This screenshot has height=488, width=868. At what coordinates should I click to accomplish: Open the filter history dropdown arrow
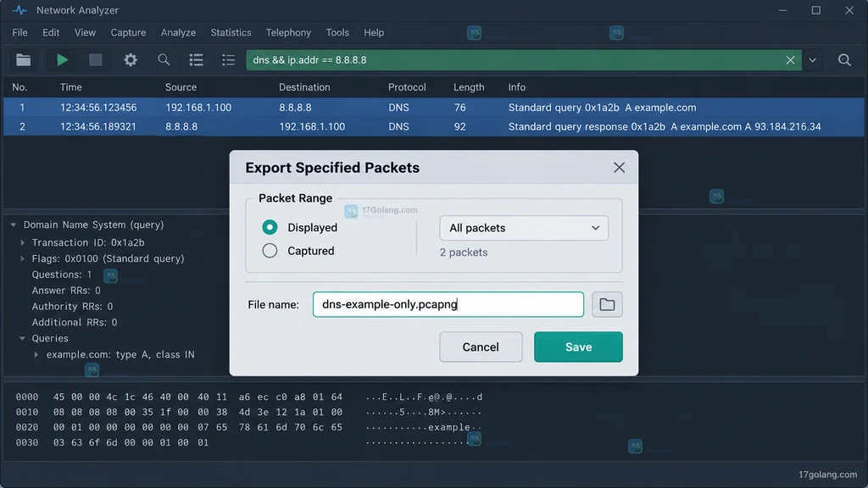coord(812,60)
